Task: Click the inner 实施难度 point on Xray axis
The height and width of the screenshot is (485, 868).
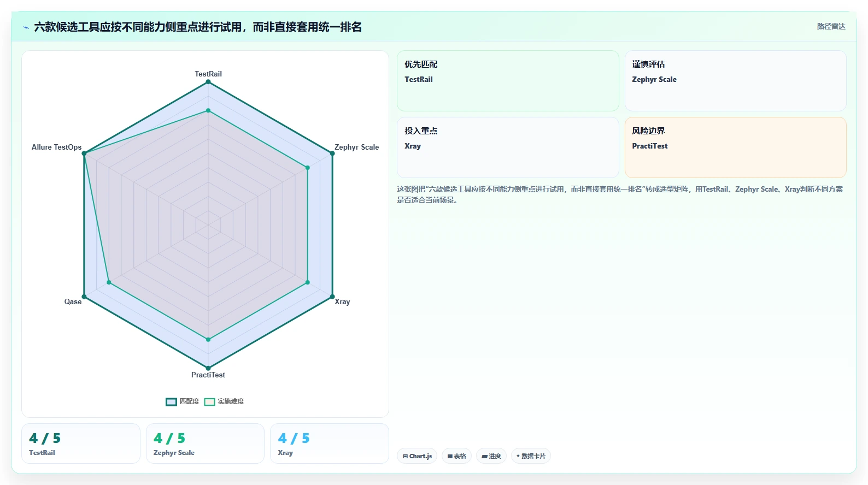Action: click(308, 282)
